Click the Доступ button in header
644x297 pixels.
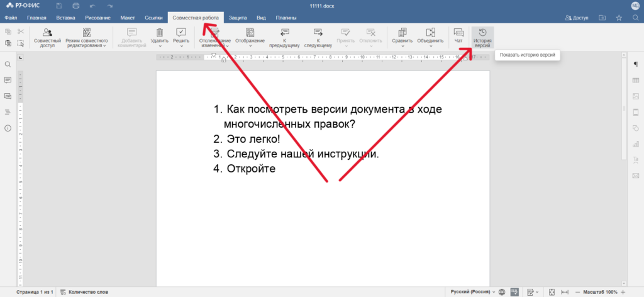[577, 18]
